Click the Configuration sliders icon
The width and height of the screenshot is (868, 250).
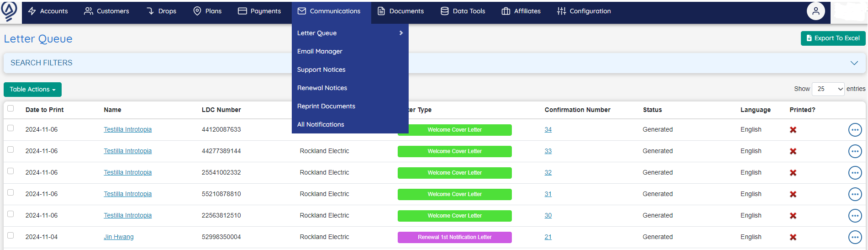pyautogui.click(x=562, y=11)
